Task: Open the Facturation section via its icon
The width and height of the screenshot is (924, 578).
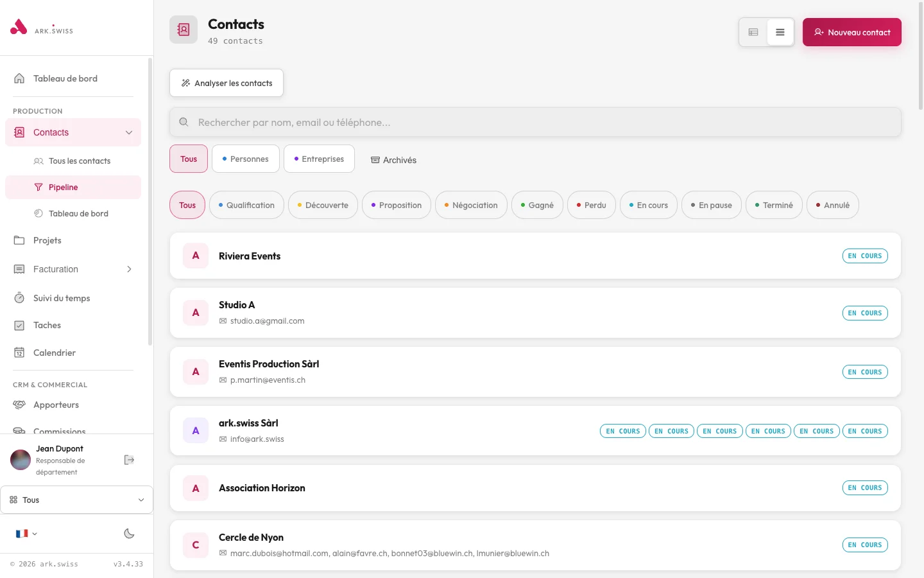Action: pos(19,269)
